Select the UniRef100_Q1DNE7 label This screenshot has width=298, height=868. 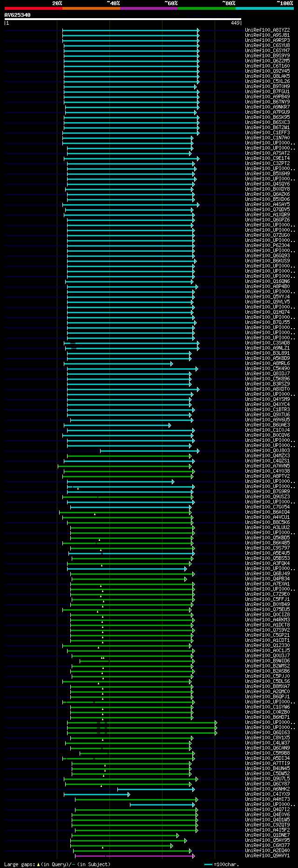(x=267, y=835)
